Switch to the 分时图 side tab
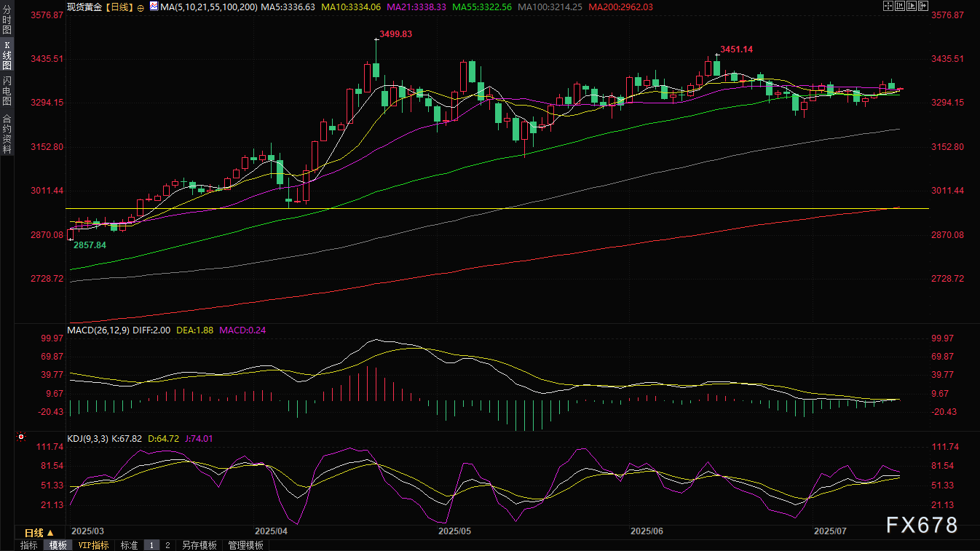Viewport: 980px width, 551px height. click(7, 25)
